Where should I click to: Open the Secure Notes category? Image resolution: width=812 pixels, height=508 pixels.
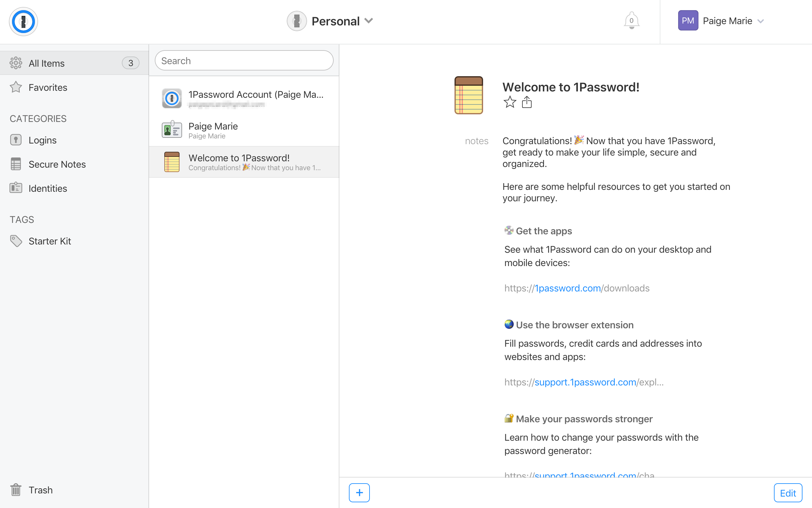(74, 164)
